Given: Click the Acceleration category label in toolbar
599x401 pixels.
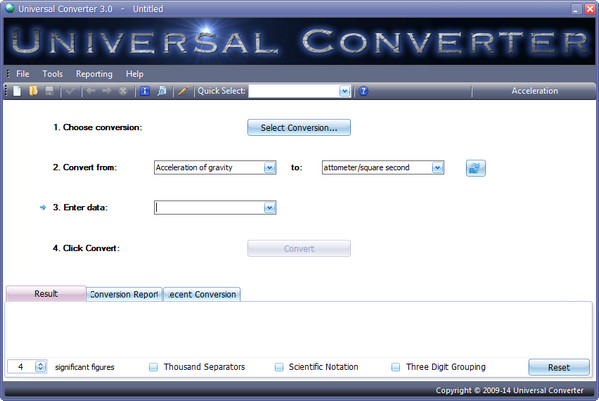Looking at the screenshot, I should [534, 91].
